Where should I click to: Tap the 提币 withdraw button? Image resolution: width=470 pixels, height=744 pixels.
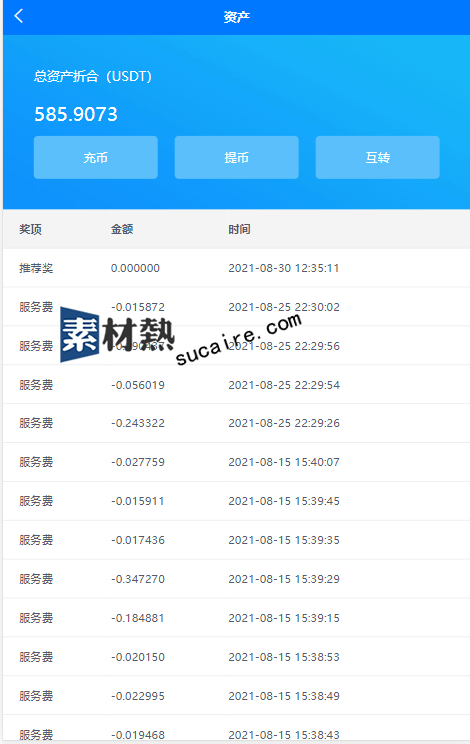237,158
